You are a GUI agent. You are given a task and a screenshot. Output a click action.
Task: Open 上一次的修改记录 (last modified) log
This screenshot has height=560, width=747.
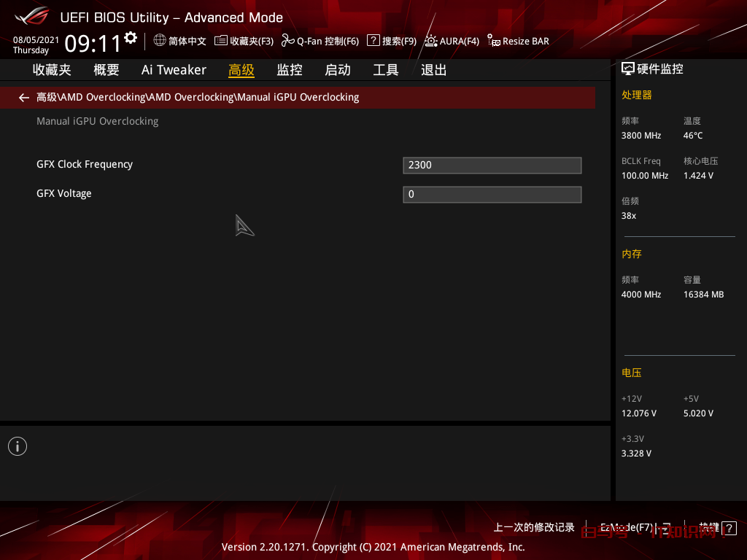point(534,528)
